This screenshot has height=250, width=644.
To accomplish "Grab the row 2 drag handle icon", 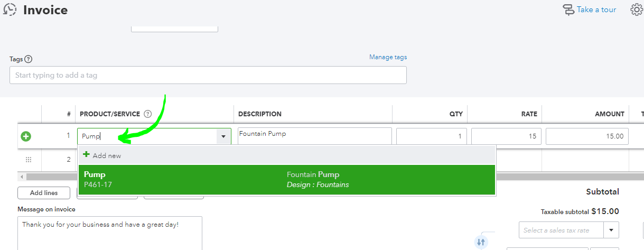I will pyautogui.click(x=29, y=159).
